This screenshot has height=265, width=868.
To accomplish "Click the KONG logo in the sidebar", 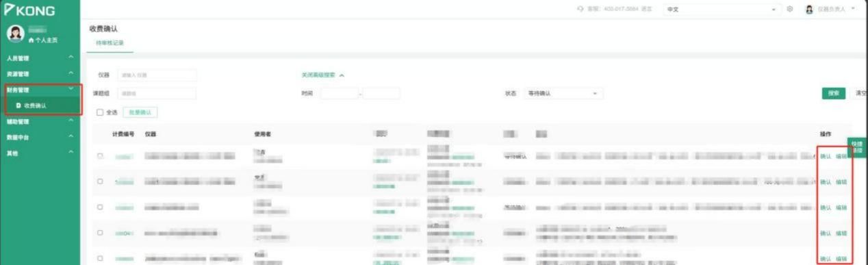I will (29, 10).
